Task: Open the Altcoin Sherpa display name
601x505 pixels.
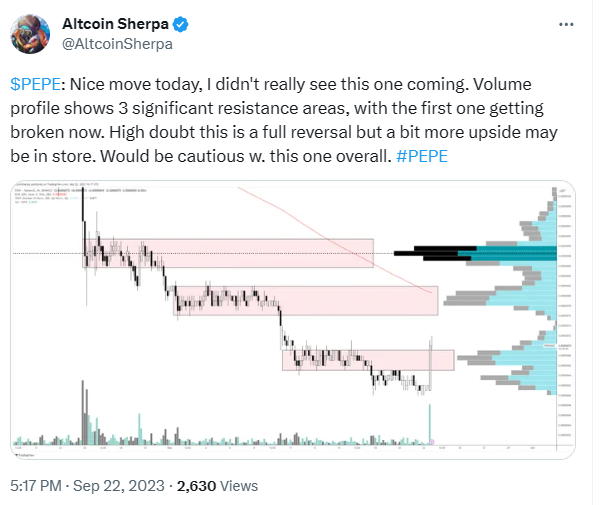Action: (113, 22)
